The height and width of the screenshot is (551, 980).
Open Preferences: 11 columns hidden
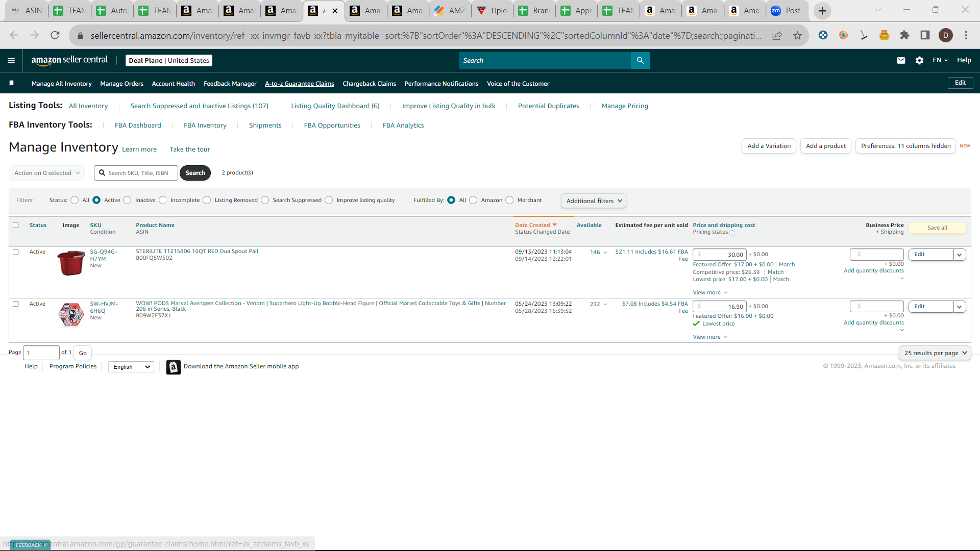pyautogui.click(x=905, y=146)
